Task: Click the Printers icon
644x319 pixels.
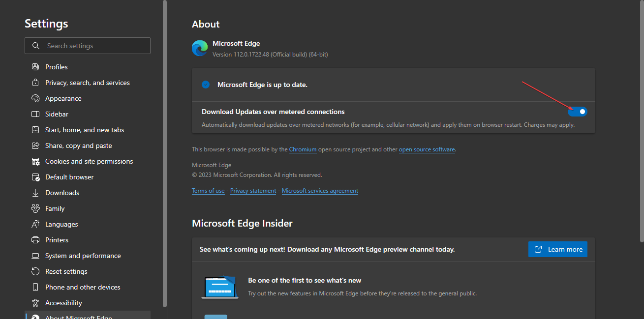Action: coord(35,240)
